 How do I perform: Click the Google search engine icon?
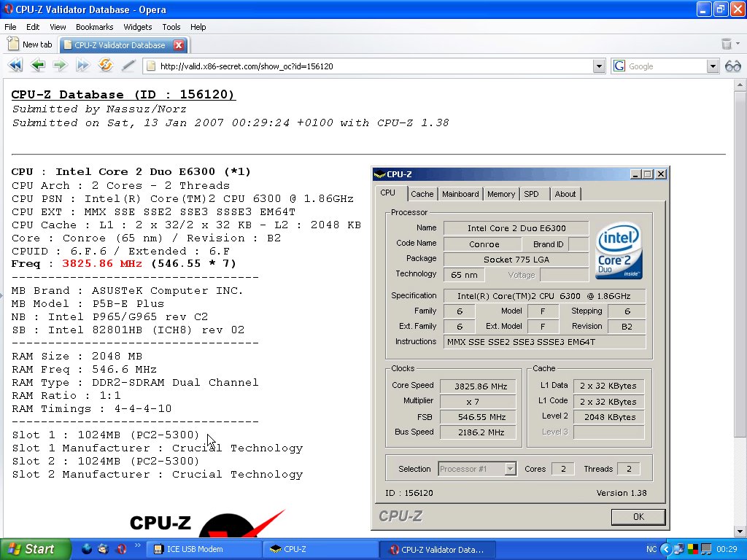619,66
